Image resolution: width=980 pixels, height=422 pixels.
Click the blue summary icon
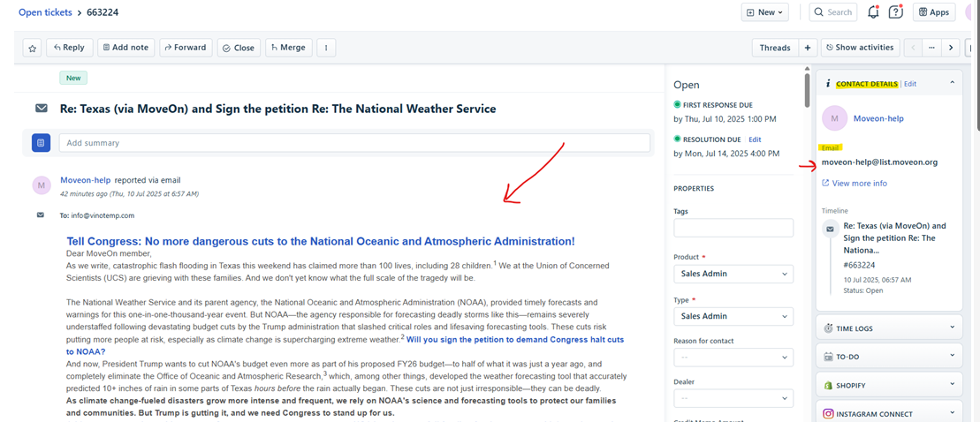pyautogui.click(x=42, y=143)
